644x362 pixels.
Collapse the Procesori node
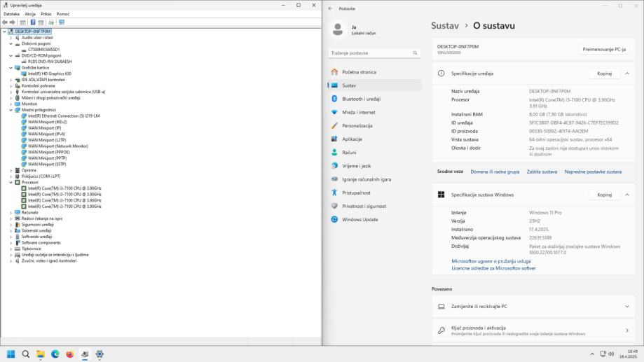tap(11, 182)
